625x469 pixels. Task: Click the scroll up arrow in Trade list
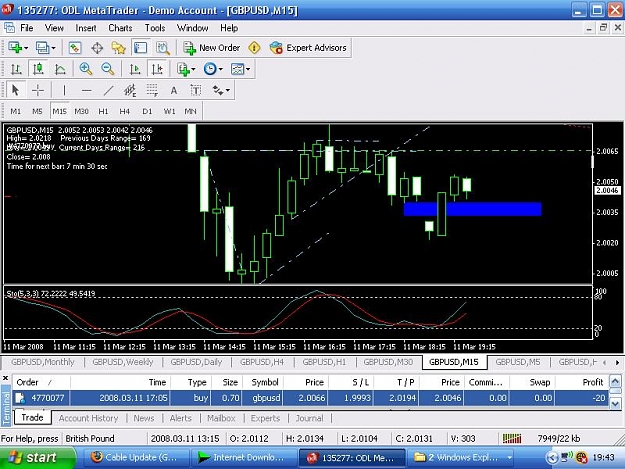pos(615,381)
